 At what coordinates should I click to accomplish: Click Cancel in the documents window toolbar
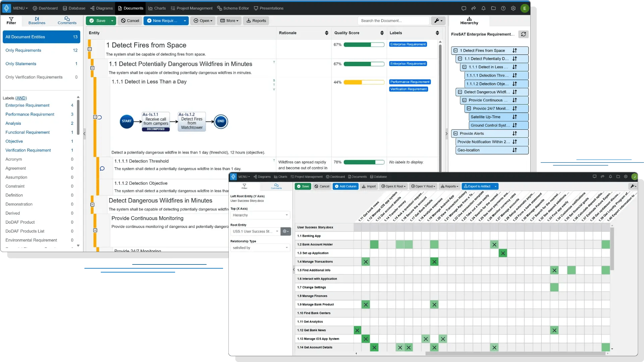click(130, 21)
